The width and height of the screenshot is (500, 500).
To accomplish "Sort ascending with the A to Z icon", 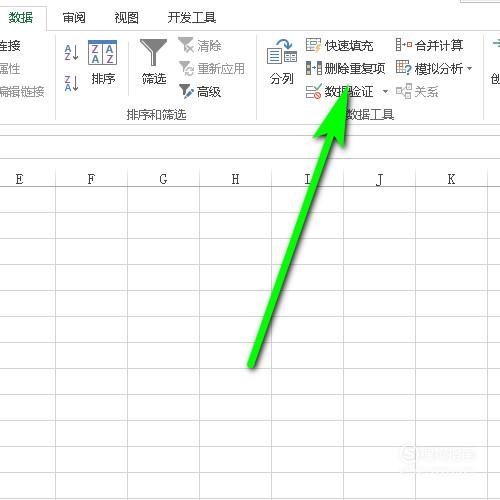I will [71, 53].
